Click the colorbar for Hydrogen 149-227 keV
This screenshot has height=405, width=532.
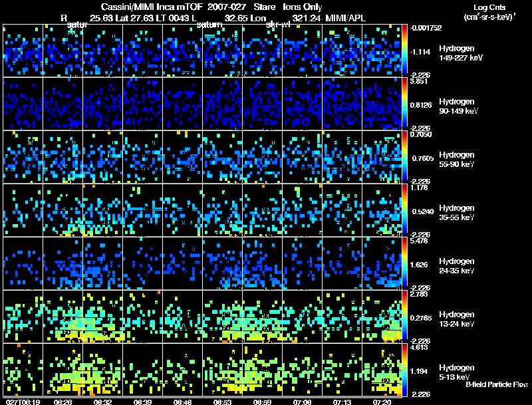[x=405, y=51]
